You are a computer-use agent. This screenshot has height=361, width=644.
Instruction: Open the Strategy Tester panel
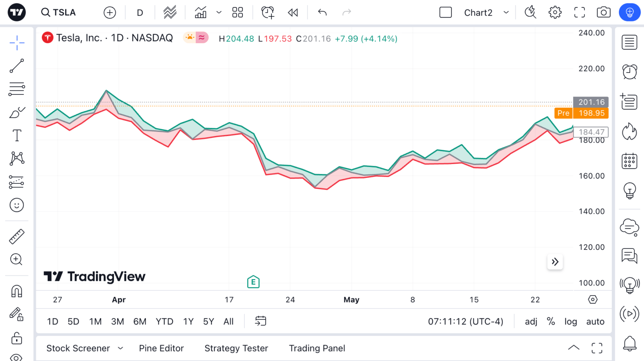coord(236,348)
